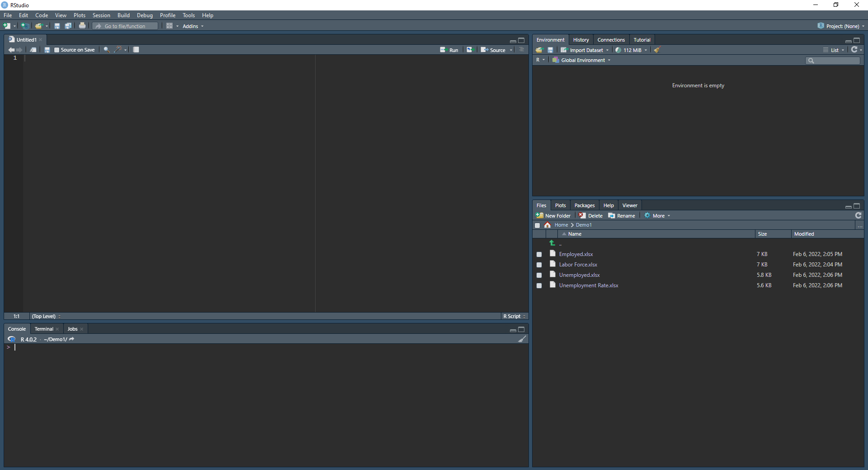Check the box for Employed.xlsx
This screenshot has width=868, height=470.
pyautogui.click(x=539, y=255)
